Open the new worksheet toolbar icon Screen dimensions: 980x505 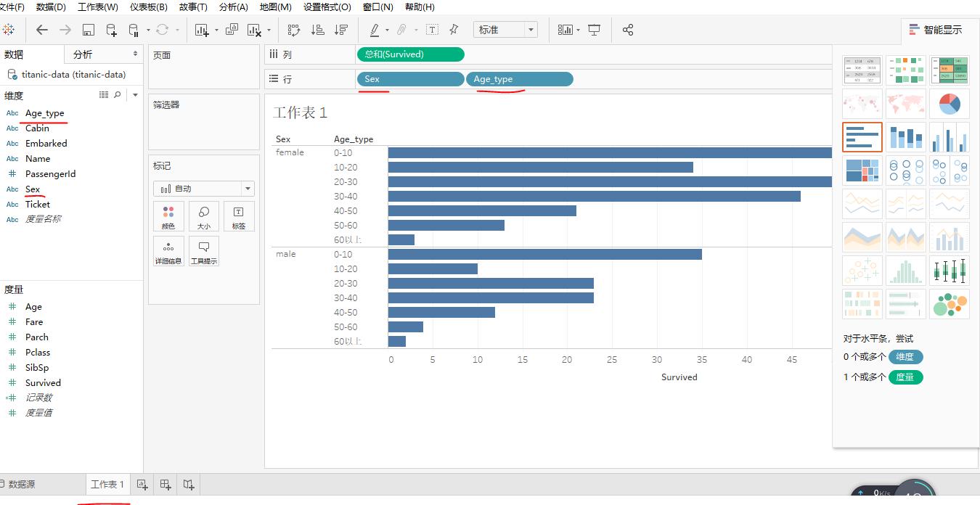202,30
